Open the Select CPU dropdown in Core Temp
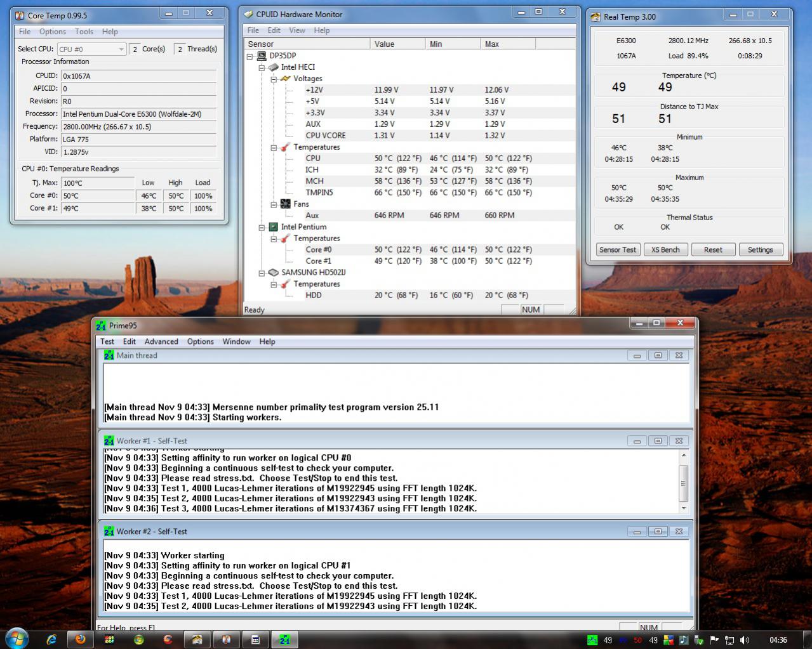The height and width of the screenshot is (649, 812). coord(91,49)
